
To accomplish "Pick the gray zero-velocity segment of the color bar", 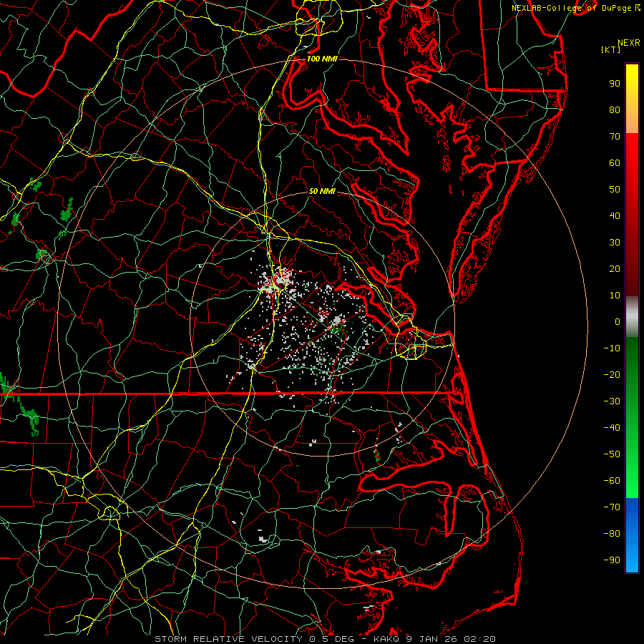I will coord(632,316).
